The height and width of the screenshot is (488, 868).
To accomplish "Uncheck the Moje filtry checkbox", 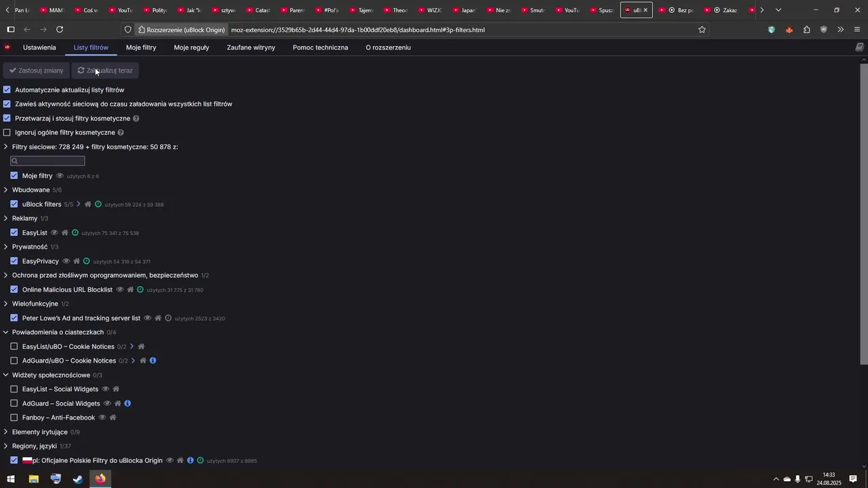I will 14,176.
